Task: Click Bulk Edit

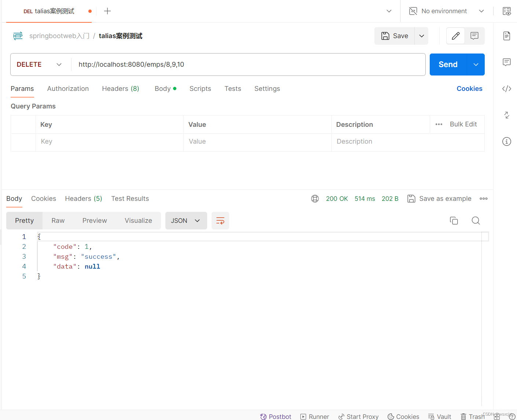Action: click(x=463, y=124)
